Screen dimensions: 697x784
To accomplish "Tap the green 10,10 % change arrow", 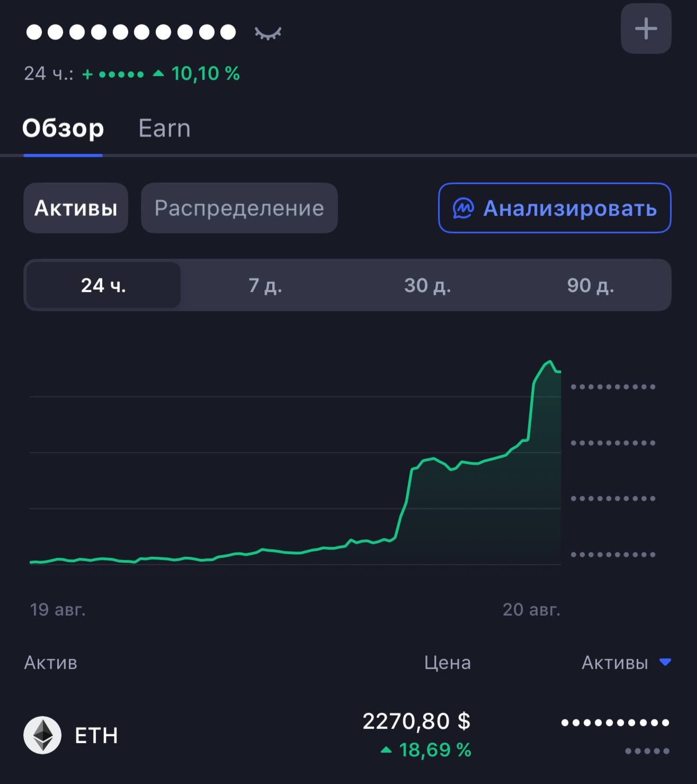I will [x=158, y=74].
